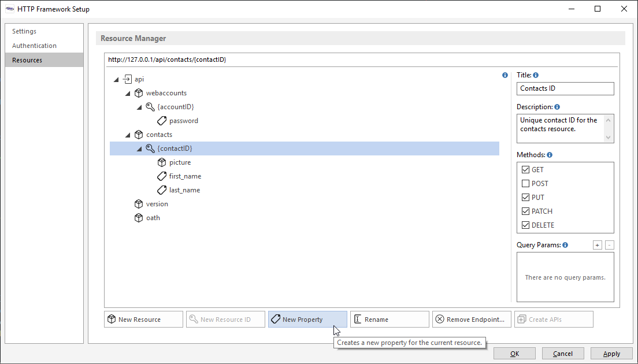Uncheck the GET method checkbox

click(x=525, y=170)
